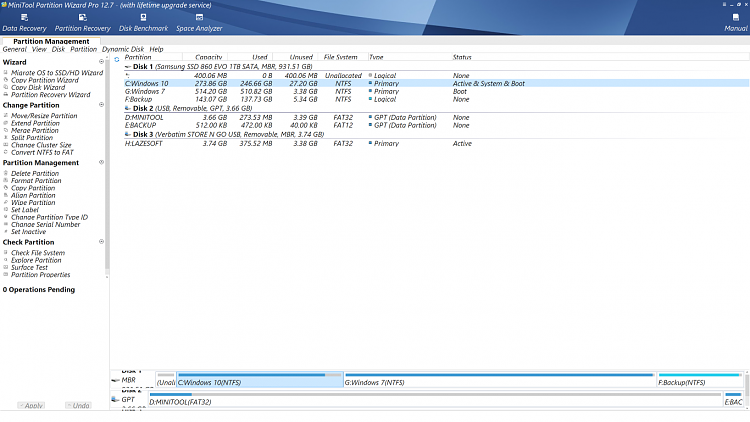Choose Set Label
750x422 pixels.
[25, 210]
